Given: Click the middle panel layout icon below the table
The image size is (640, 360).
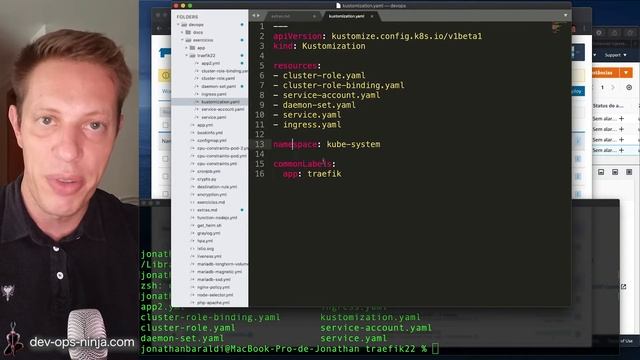Looking at the screenshot, I should coord(615,172).
